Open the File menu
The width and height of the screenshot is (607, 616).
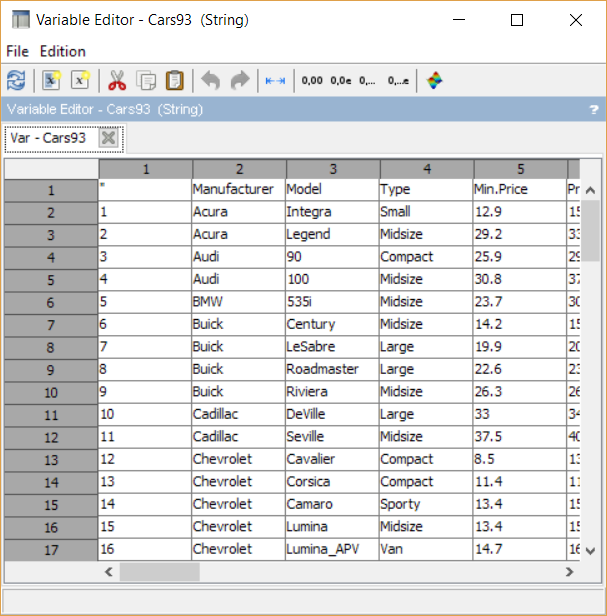point(17,51)
